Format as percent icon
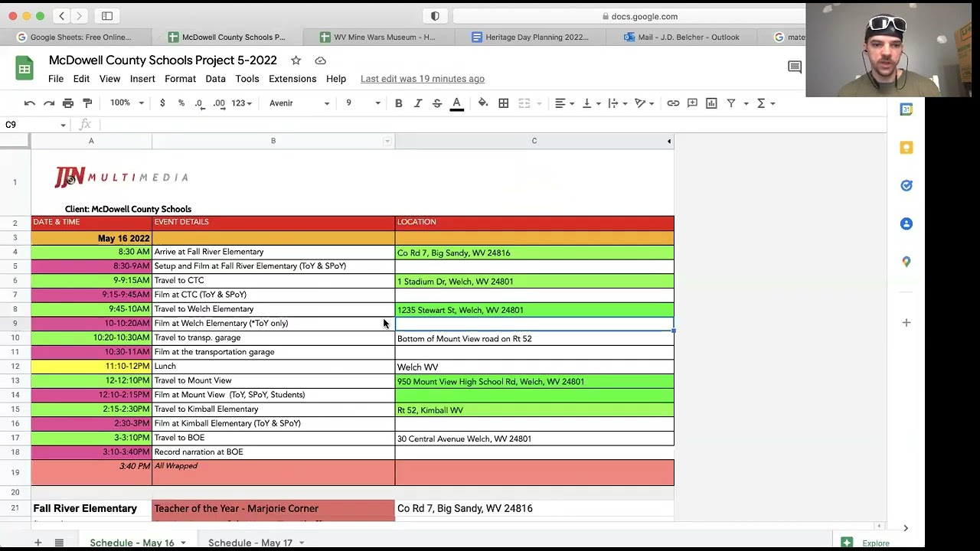Viewport: 980px width, 551px height. pos(181,103)
